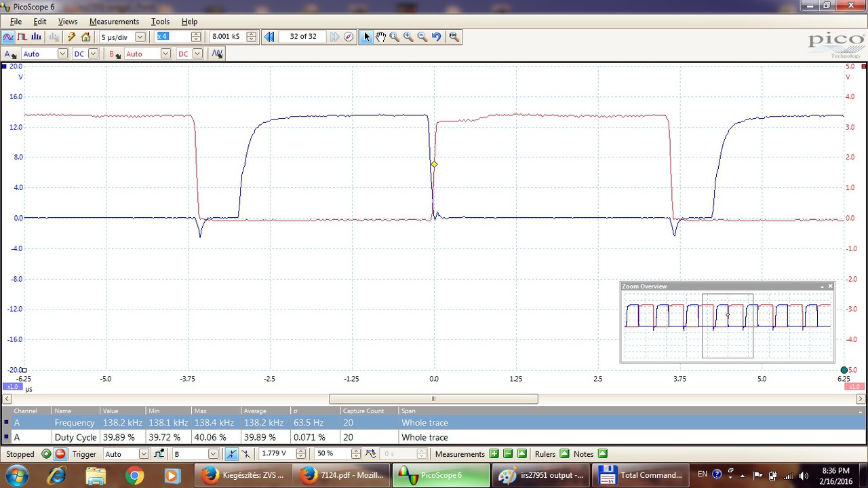
Task: Select the hand pan tool
Action: (380, 37)
